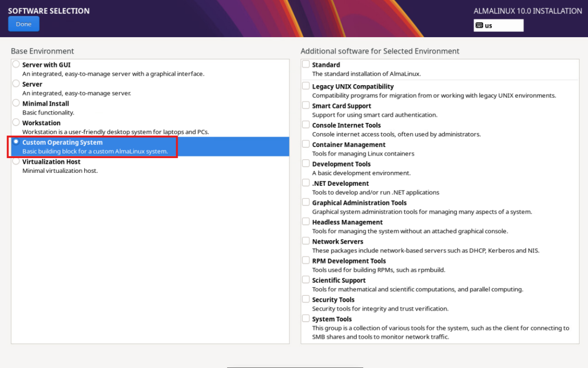Toggle the Development Tools checkbox
This screenshot has width=588, height=368.
coord(306,164)
